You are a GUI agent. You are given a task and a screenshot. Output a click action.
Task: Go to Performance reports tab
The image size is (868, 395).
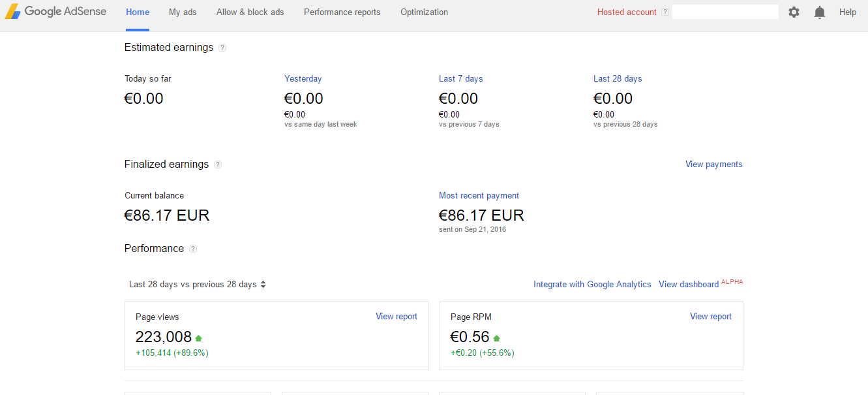(x=342, y=12)
